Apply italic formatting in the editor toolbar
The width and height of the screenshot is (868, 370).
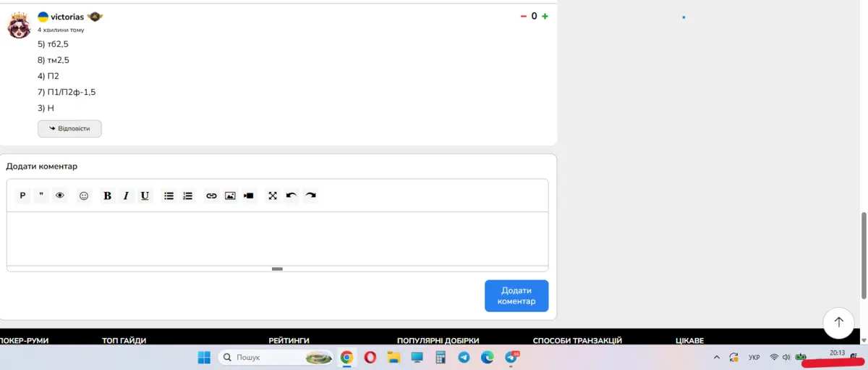tap(126, 195)
